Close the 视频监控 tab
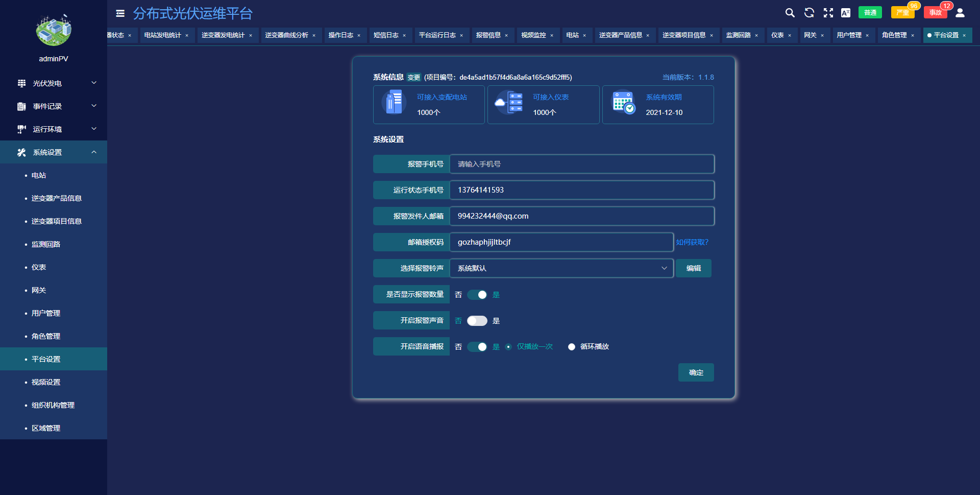The height and width of the screenshot is (495, 980). [x=552, y=36]
